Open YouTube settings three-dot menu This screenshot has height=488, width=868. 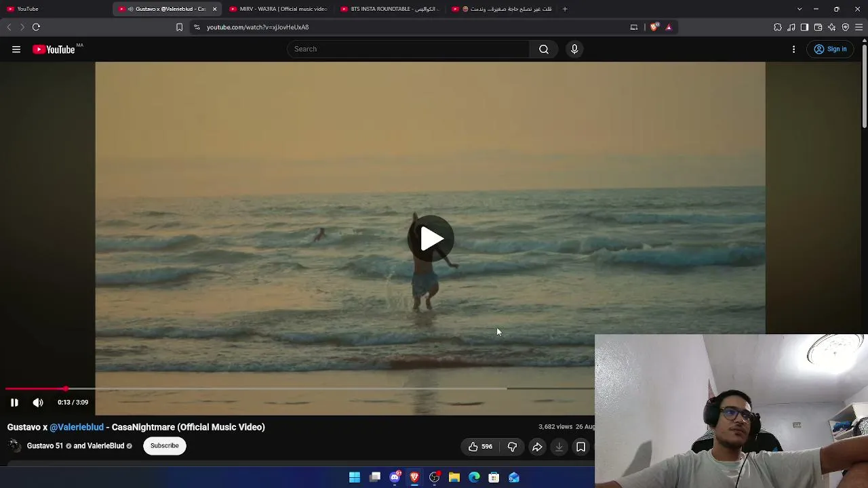tap(794, 49)
